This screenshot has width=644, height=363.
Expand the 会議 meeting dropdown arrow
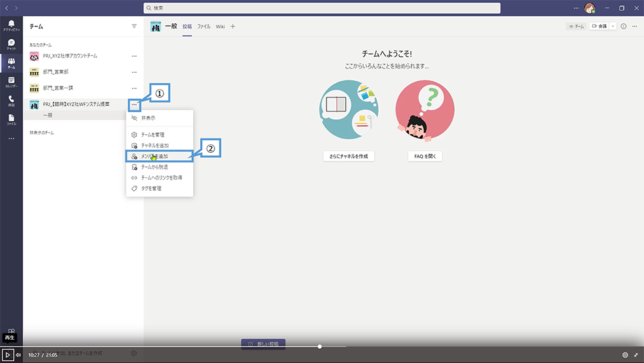(x=613, y=26)
